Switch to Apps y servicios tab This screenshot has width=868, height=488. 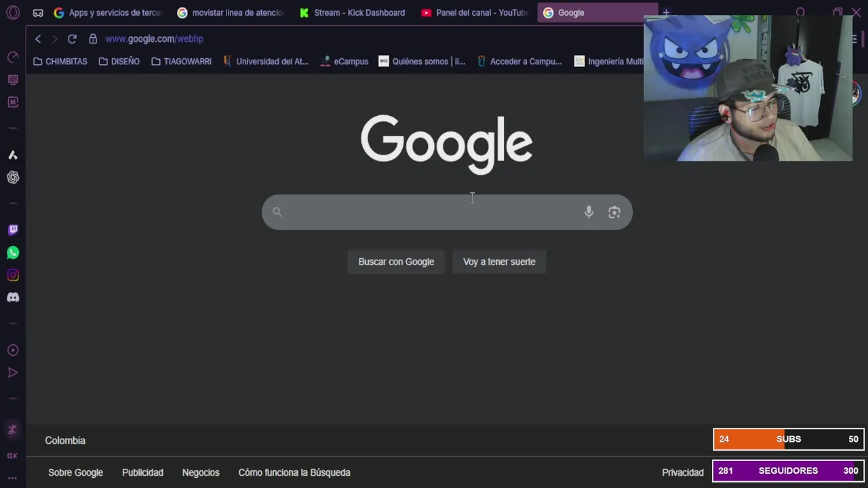[108, 12]
